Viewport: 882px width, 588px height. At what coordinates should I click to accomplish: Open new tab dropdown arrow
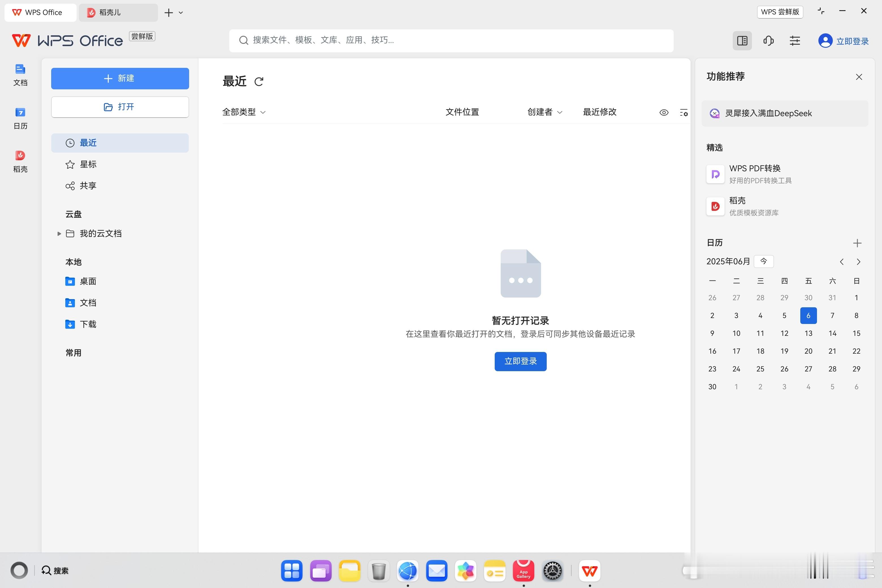point(181,13)
